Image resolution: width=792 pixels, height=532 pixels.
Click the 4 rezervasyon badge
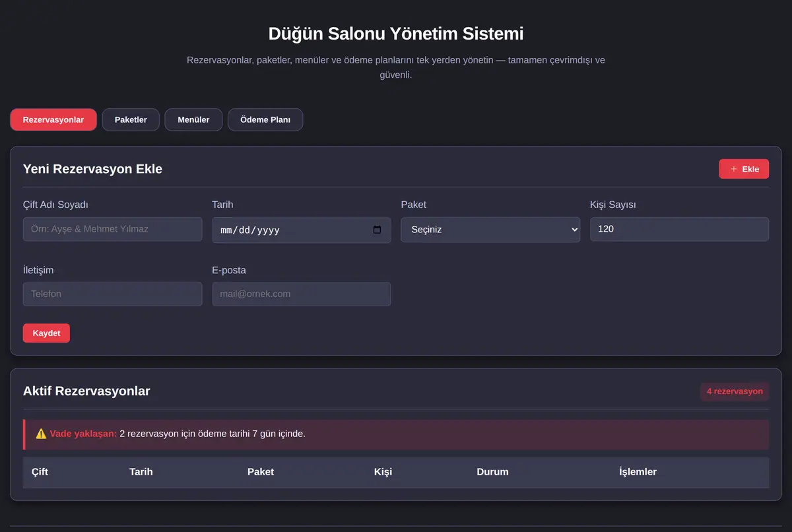(735, 391)
